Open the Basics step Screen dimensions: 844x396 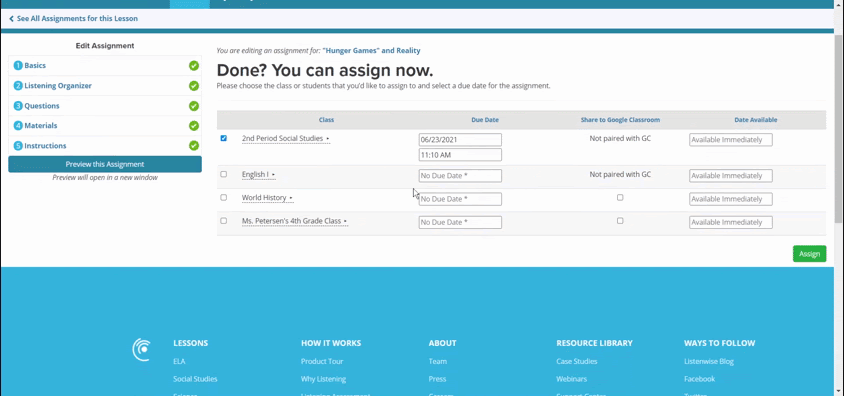[35, 66]
